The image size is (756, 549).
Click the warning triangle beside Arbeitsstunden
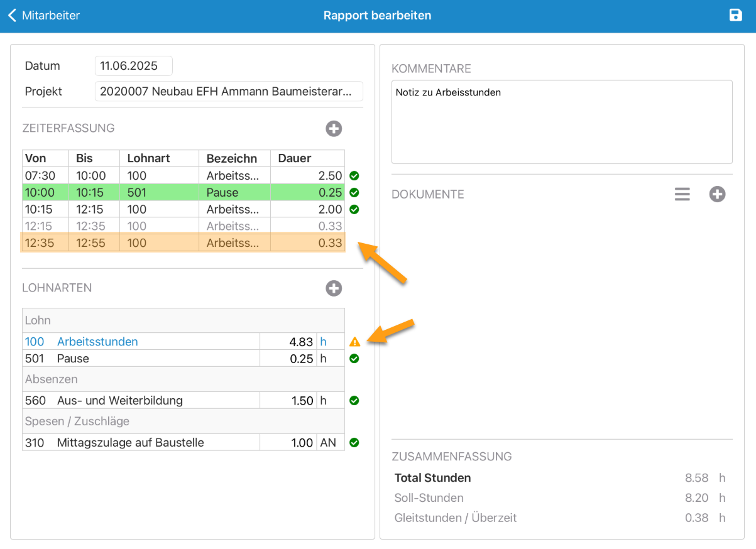pyautogui.click(x=354, y=342)
